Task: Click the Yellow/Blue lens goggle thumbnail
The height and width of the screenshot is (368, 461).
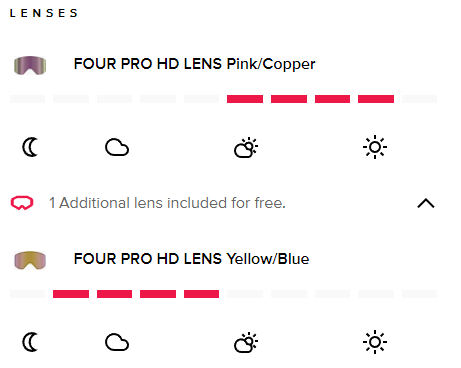Action: (x=30, y=260)
